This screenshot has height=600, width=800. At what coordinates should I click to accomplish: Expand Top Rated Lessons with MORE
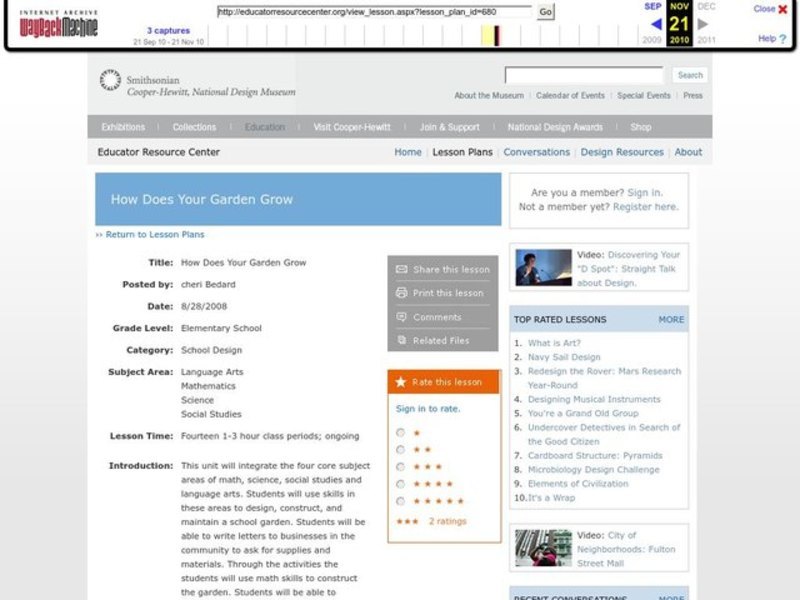pos(671,320)
